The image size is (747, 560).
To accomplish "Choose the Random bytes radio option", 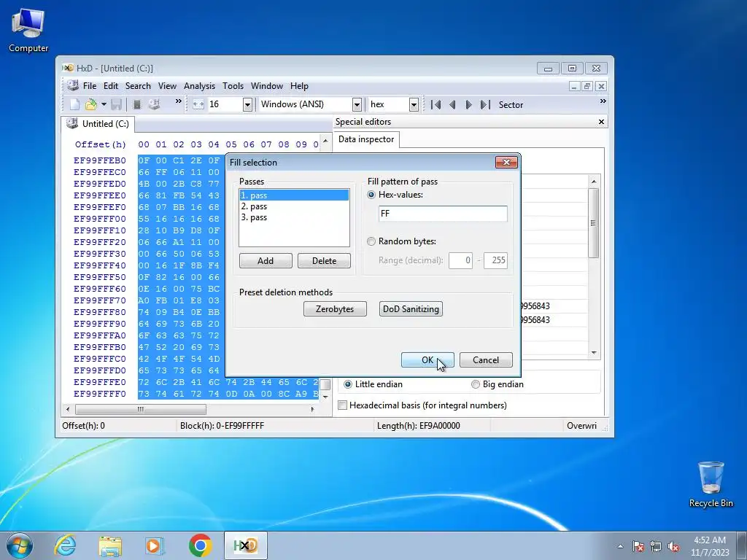I will [371, 241].
